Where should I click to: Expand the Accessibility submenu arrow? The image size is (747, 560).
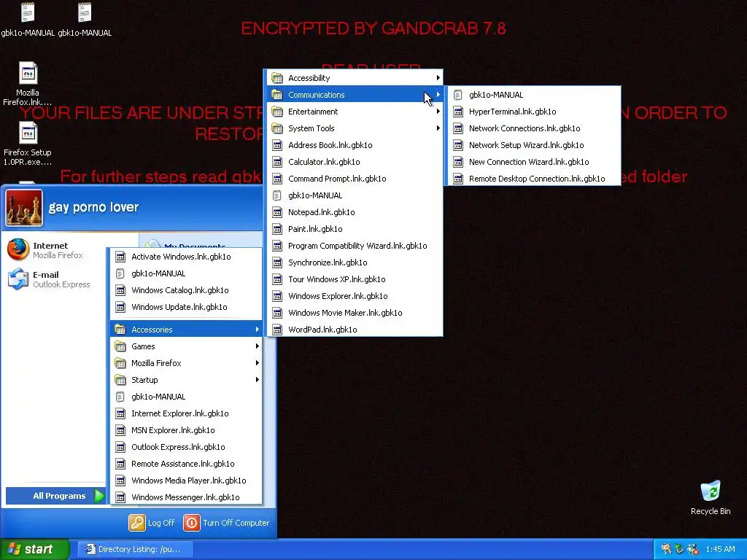coord(438,78)
